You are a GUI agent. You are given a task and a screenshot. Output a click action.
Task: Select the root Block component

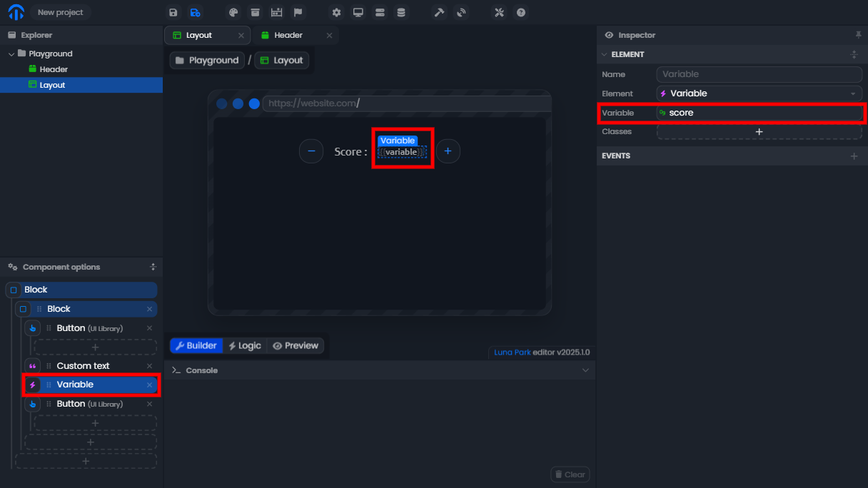[x=81, y=290]
